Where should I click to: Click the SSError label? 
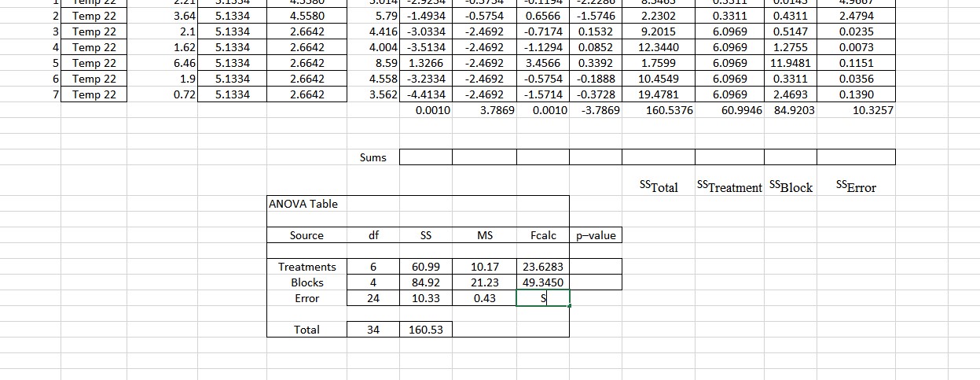tap(857, 187)
